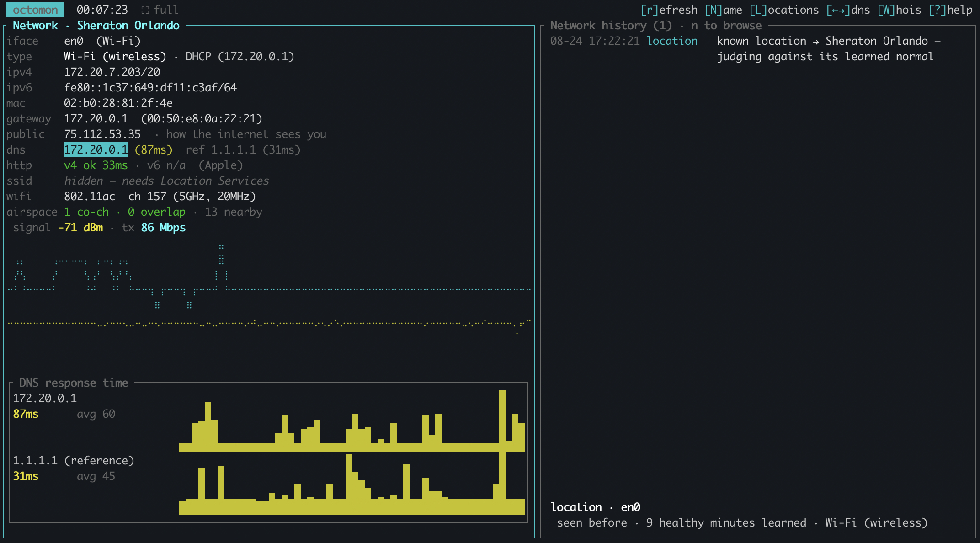
Task: Click the highlighted dns server 172.20.0.1
Action: 96,149
